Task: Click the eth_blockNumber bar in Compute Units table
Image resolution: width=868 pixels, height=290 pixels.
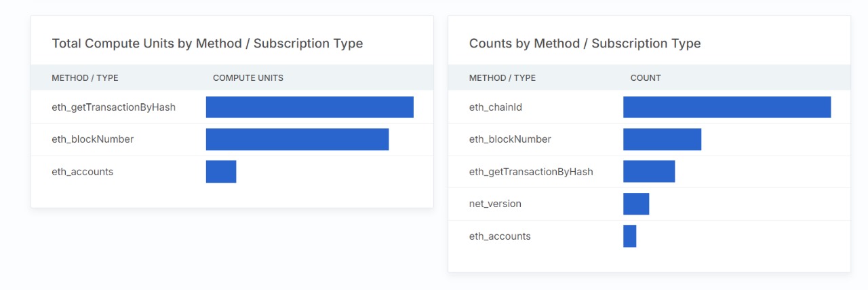Action: [x=297, y=139]
